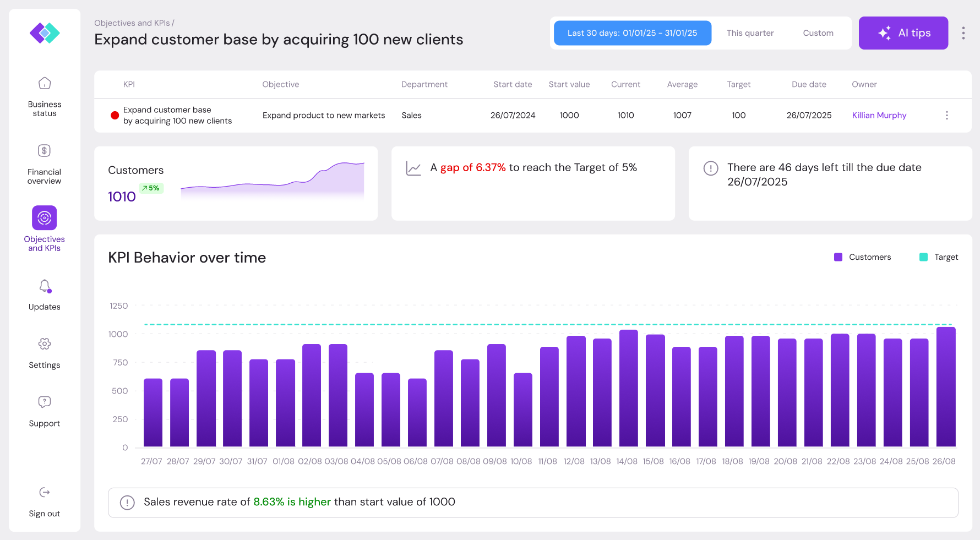Open Updates bell notifications icon
The width and height of the screenshot is (980, 540).
coord(45,286)
